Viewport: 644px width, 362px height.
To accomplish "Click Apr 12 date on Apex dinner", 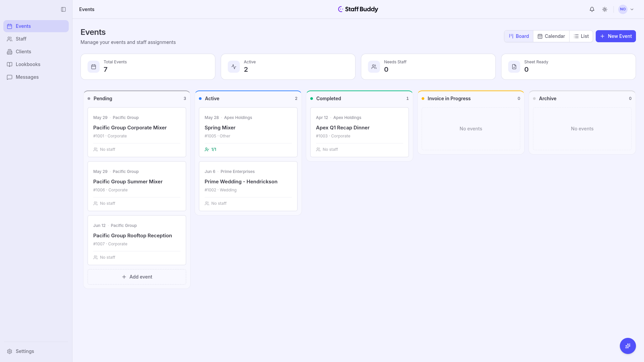I will click(322, 118).
